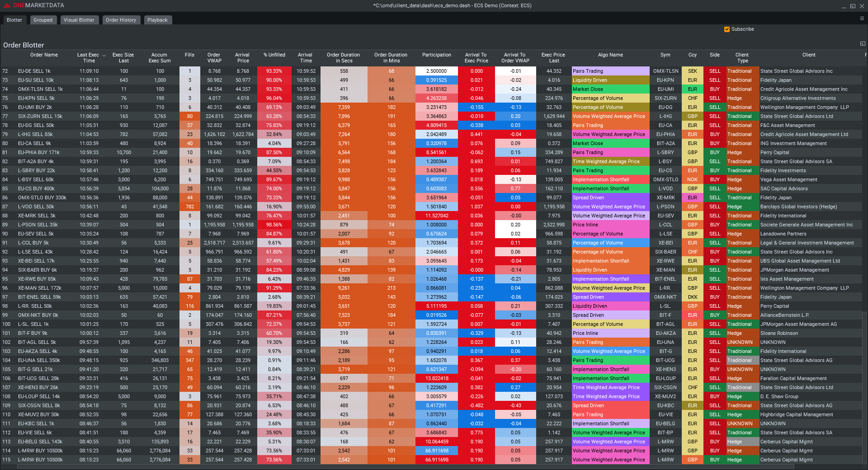Select order EU-UNA SELL 350k
This screenshot has width=868, height=470.
tap(39, 361)
